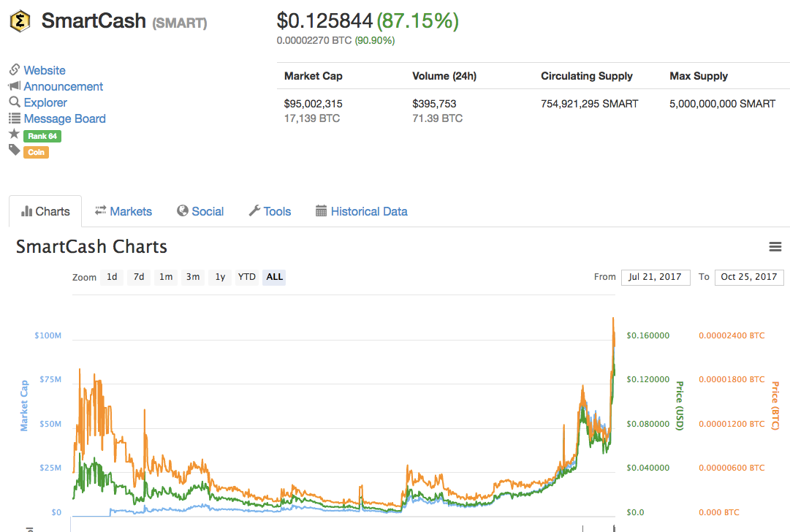790x532 pixels.
Task: Switch to the Social tab
Action: tap(200, 212)
